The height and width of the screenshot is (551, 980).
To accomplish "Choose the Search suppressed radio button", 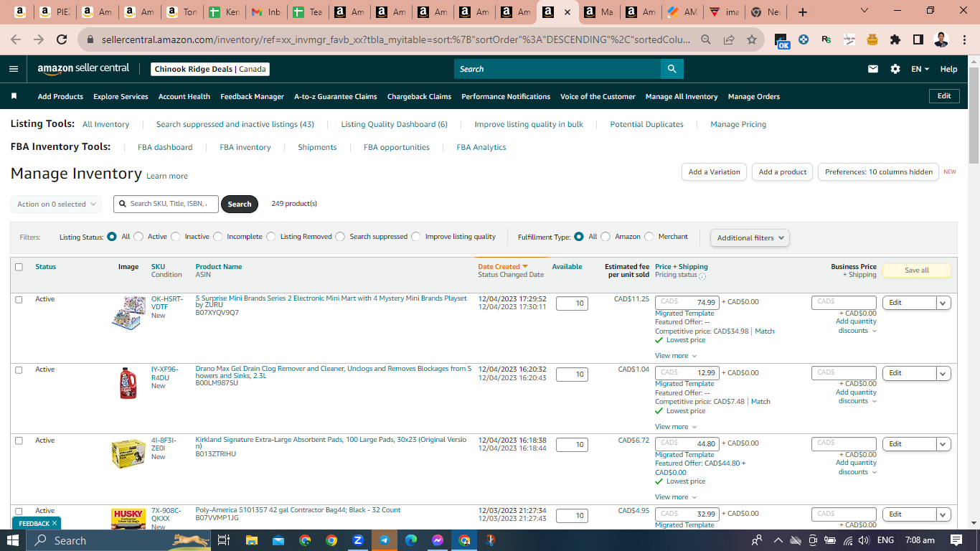I will (340, 237).
